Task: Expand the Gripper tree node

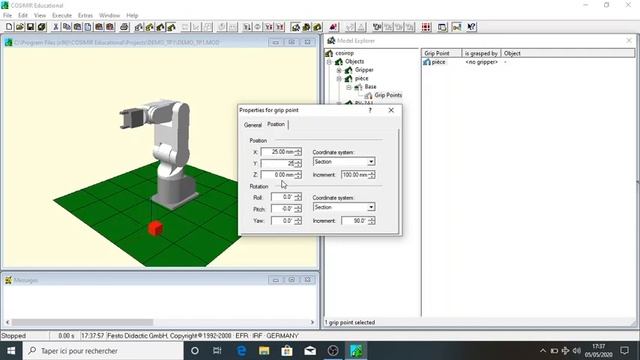Action: pyautogui.click(x=339, y=70)
